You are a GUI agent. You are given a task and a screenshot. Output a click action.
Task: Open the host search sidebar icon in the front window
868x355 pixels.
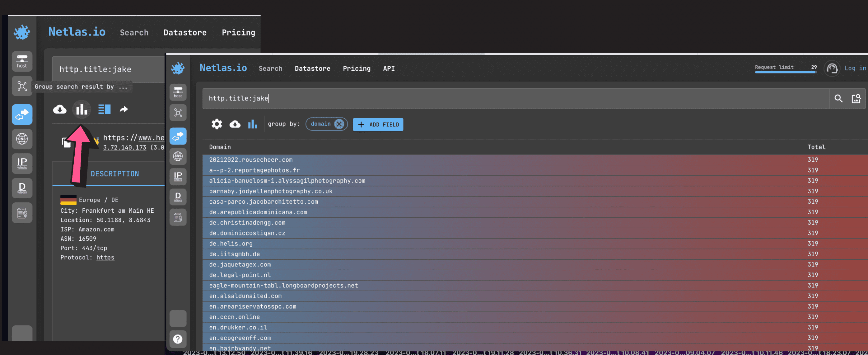pyautogui.click(x=178, y=92)
